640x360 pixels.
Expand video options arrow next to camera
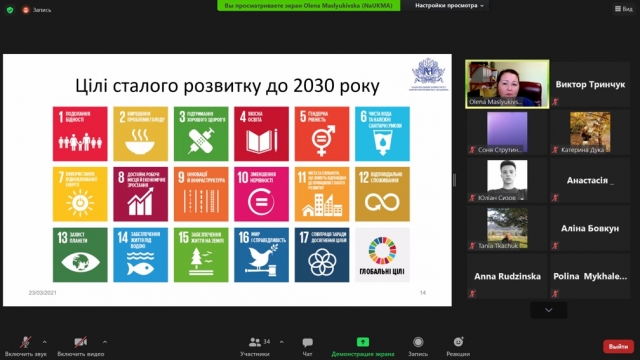click(105, 342)
